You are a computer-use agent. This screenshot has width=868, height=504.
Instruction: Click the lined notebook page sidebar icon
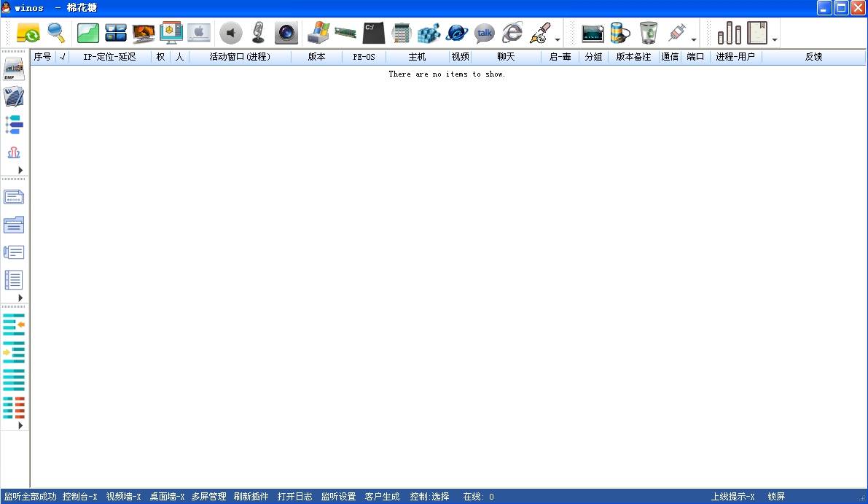coord(14,280)
